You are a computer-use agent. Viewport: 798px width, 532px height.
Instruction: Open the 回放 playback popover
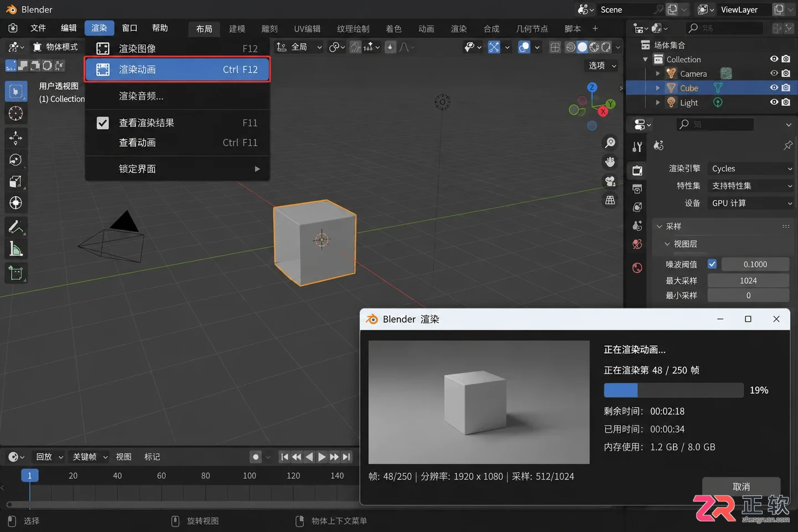(x=49, y=457)
